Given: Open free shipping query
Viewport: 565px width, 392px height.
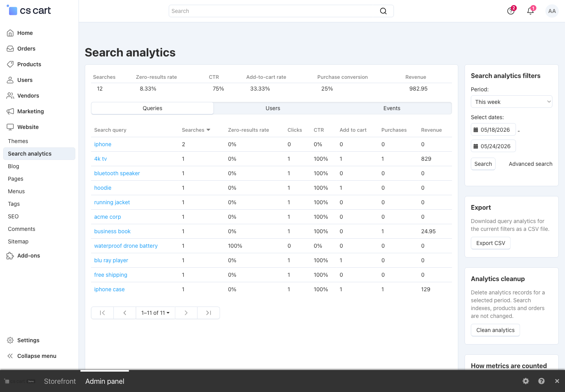Looking at the screenshot, I should click(111, 275).
